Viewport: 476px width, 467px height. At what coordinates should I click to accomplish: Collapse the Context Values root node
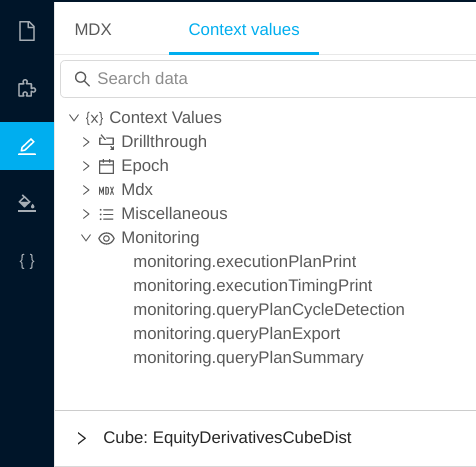[x=74, y=118]
